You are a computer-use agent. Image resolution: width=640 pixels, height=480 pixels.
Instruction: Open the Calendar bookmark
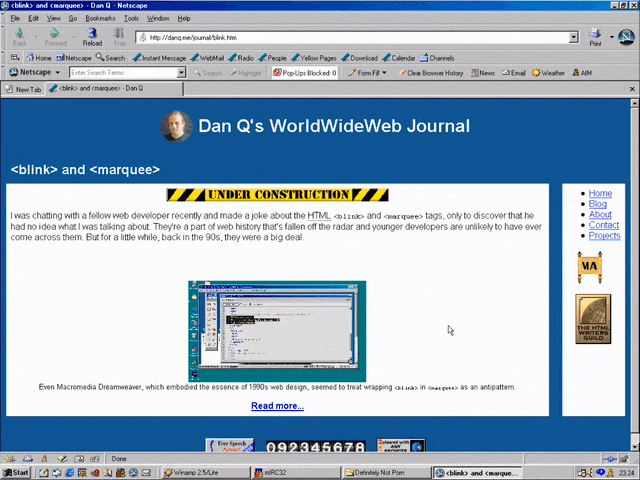click(399, 58)
